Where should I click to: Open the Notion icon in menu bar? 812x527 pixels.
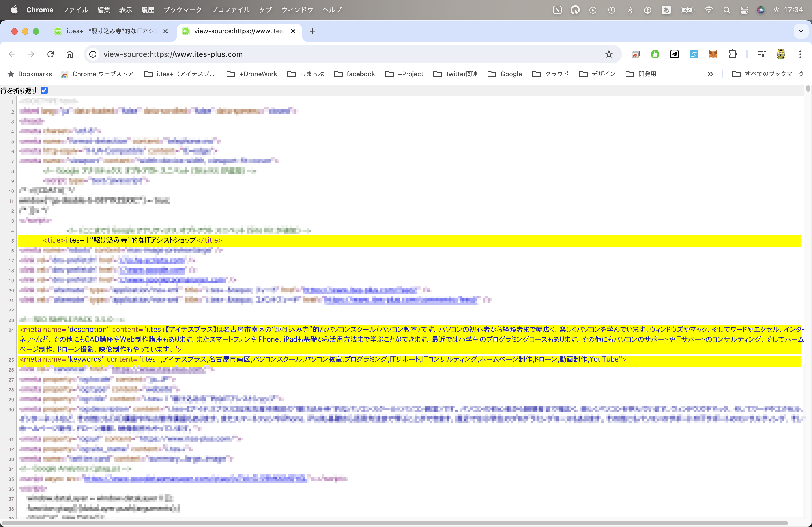click(x=557, y=10)
